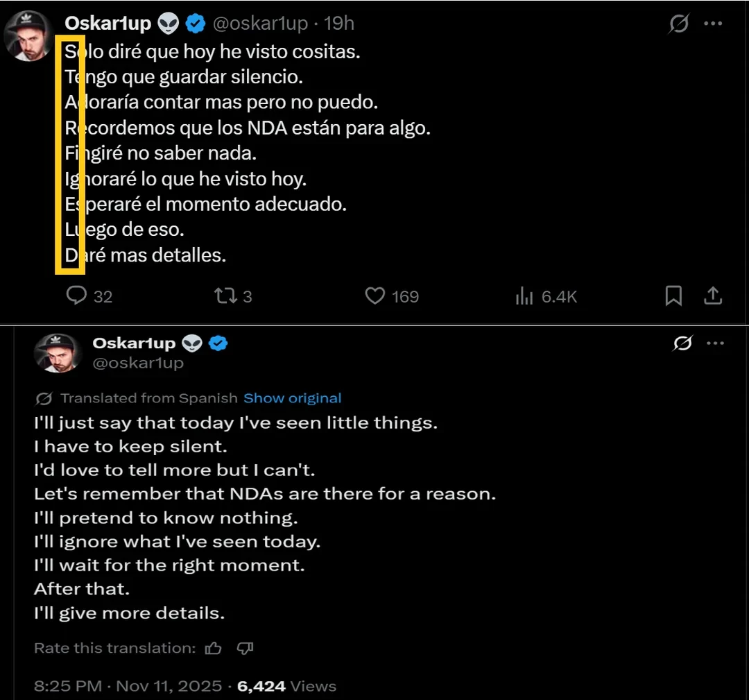View analytics showing 6.4K views
The image size is (749, 700).
[524, 296]
